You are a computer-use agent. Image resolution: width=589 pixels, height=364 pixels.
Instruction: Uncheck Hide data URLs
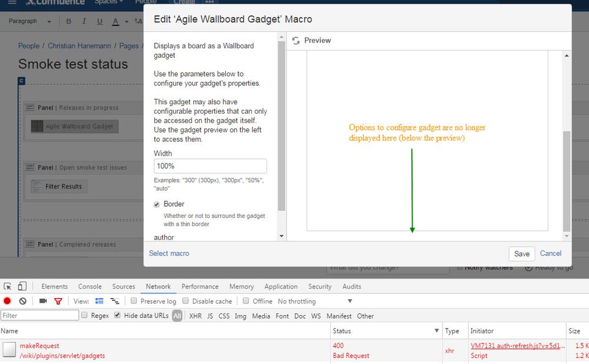pos(117,315)
